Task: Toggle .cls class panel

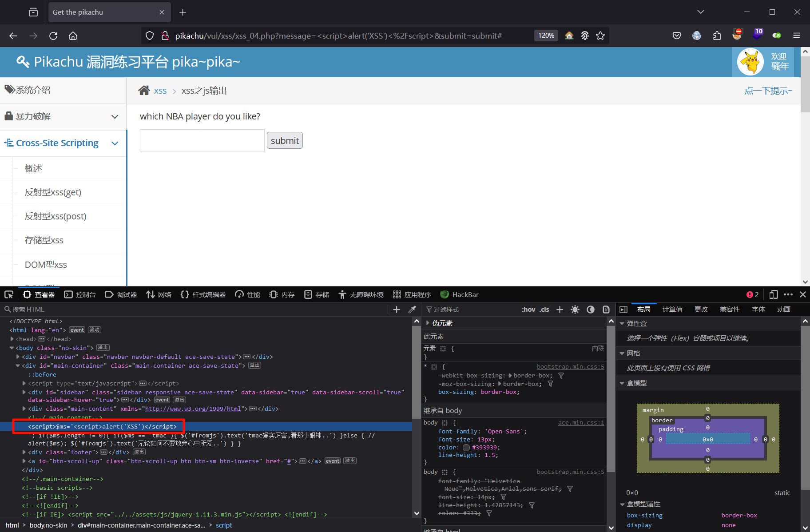Action: coord(544,310)
